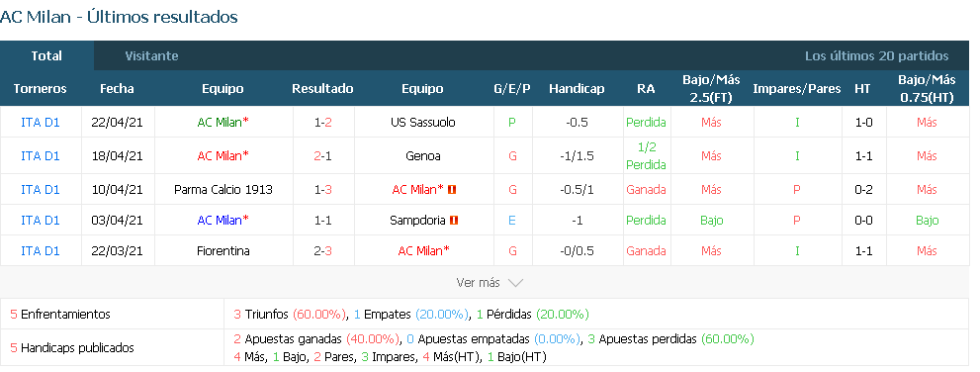Open ITA D1 link for 22/04/21 match
This screenshot has height=372, width=980.
tap(40, 122)
